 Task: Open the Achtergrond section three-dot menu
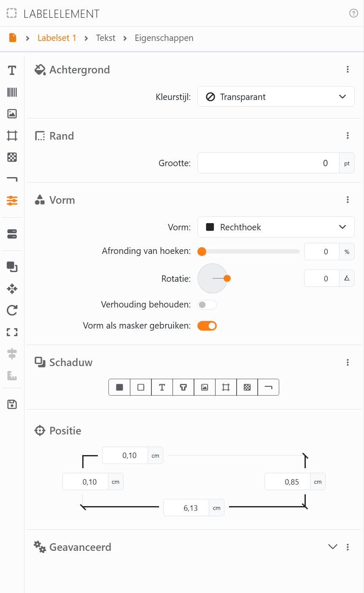coord(348,70)
